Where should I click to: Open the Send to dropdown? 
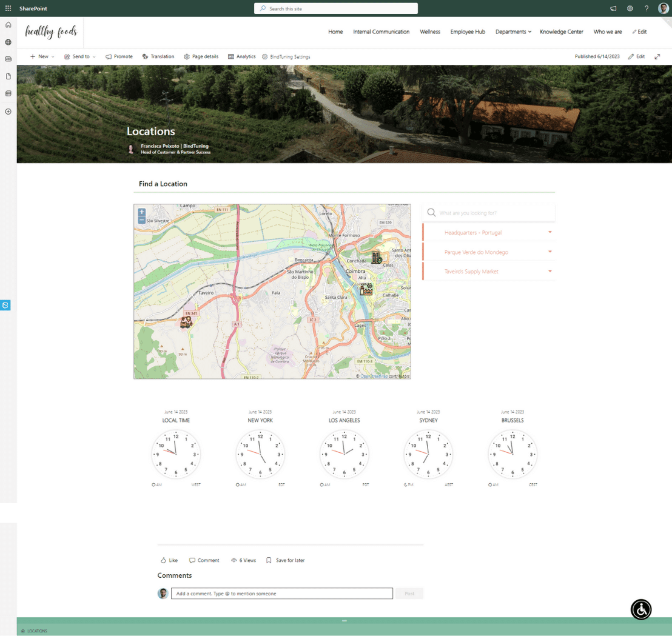coord(79,56)
